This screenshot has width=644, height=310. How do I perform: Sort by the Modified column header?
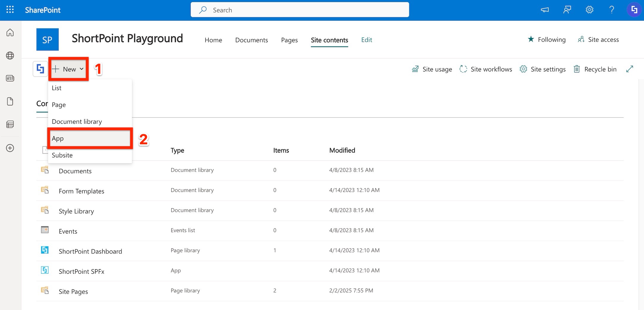coord(342,150)
